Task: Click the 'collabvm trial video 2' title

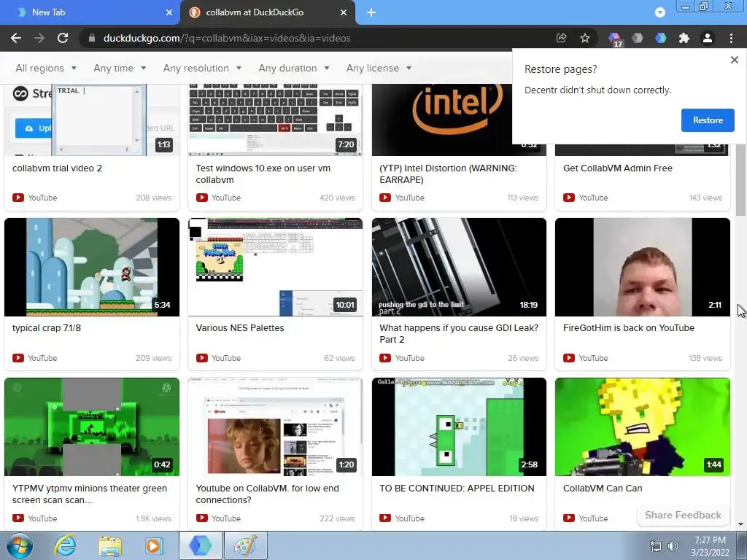Action: pyautogui.click(x=57, y=168)
